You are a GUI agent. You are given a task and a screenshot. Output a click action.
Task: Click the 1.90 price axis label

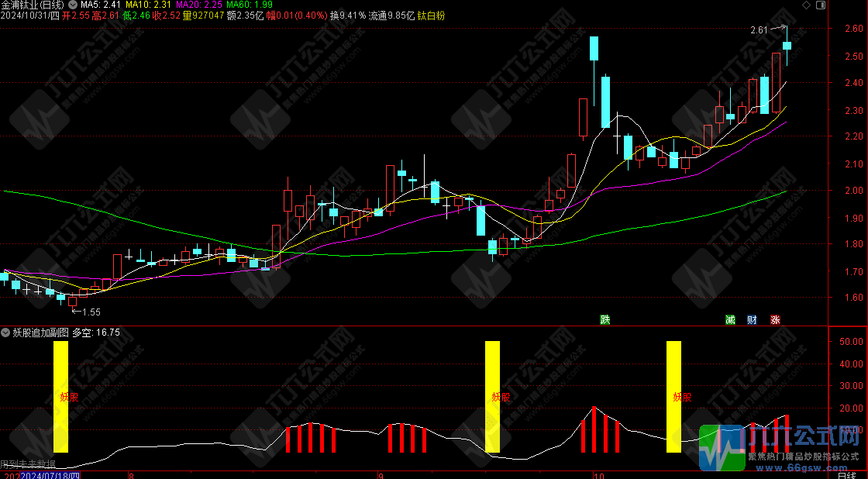coord(854,218)
